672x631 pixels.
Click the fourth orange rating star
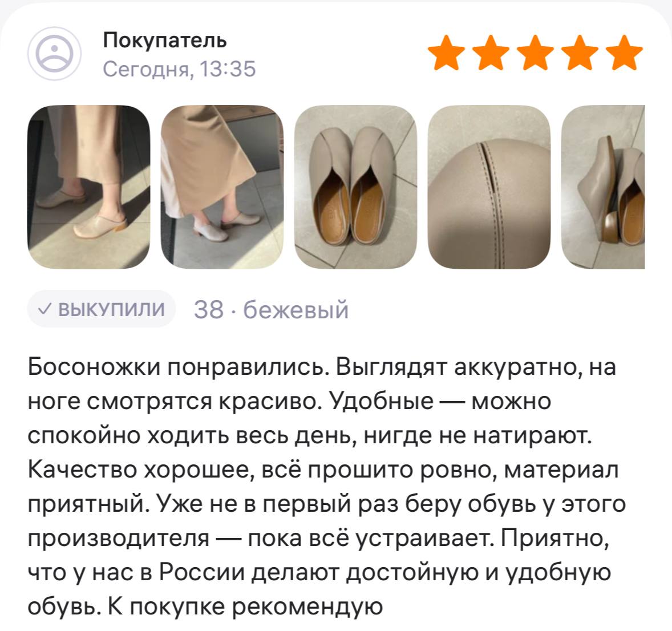(x=580, y=52)
